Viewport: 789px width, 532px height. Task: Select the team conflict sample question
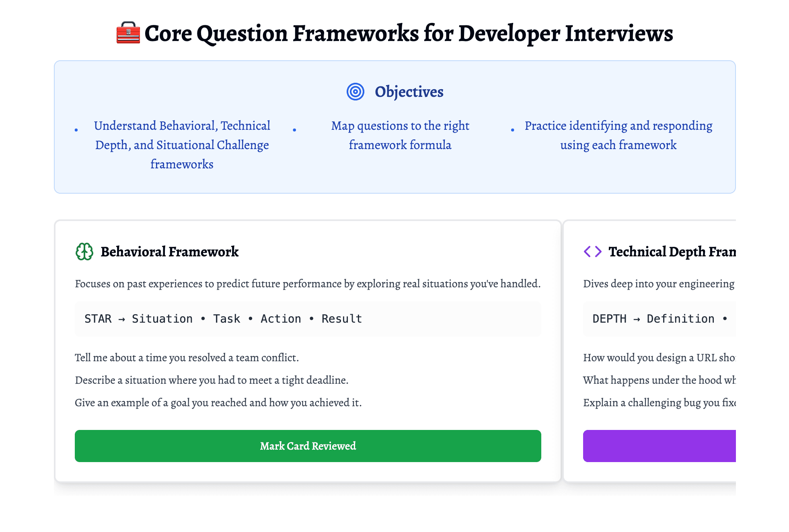click(x=187, y=357)
